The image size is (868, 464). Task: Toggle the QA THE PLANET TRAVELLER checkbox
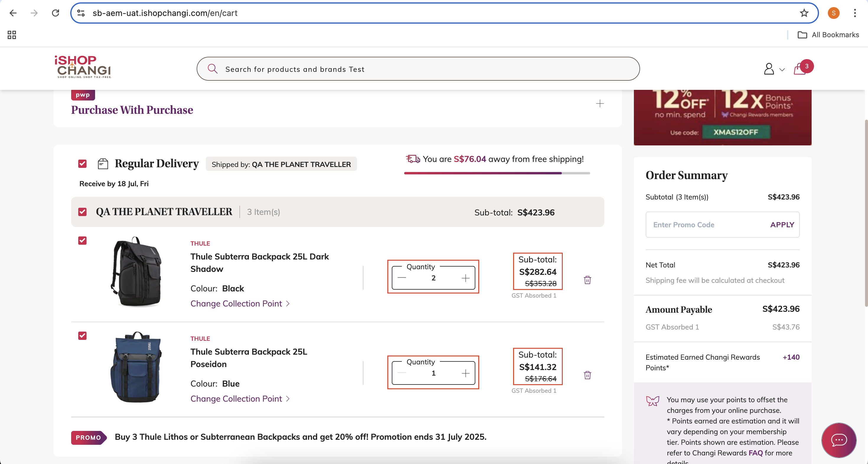point(82,212)
